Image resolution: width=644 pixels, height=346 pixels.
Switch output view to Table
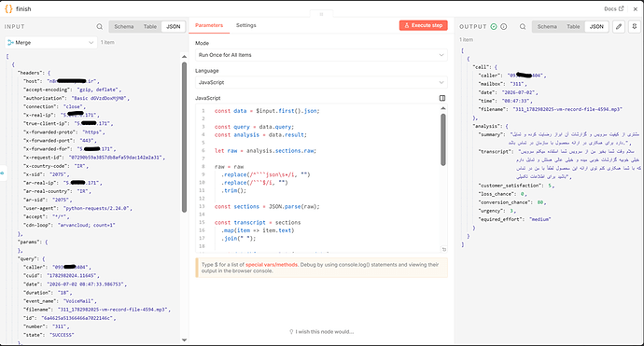pyautogui.click(x=573, y=27)
